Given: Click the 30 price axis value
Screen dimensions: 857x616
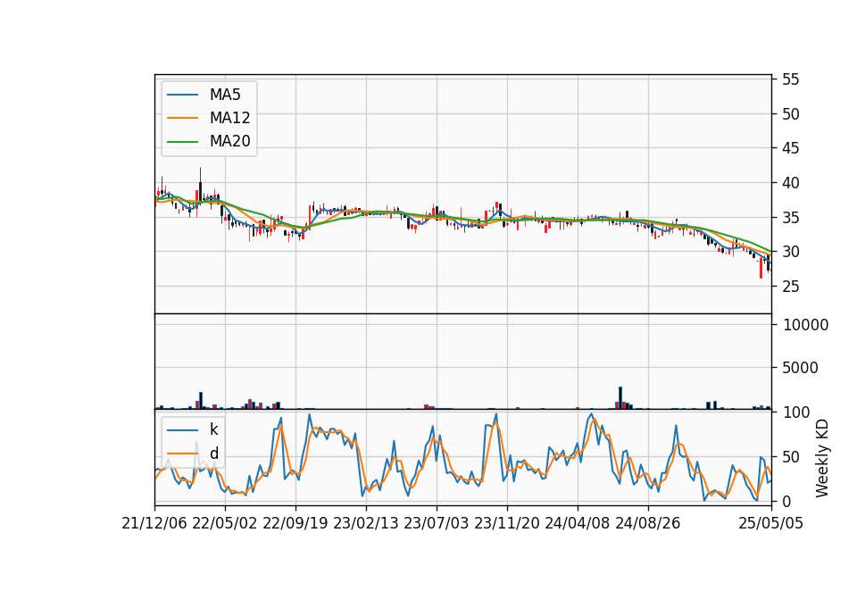Looking at the screenshot, I should (790, 252).
